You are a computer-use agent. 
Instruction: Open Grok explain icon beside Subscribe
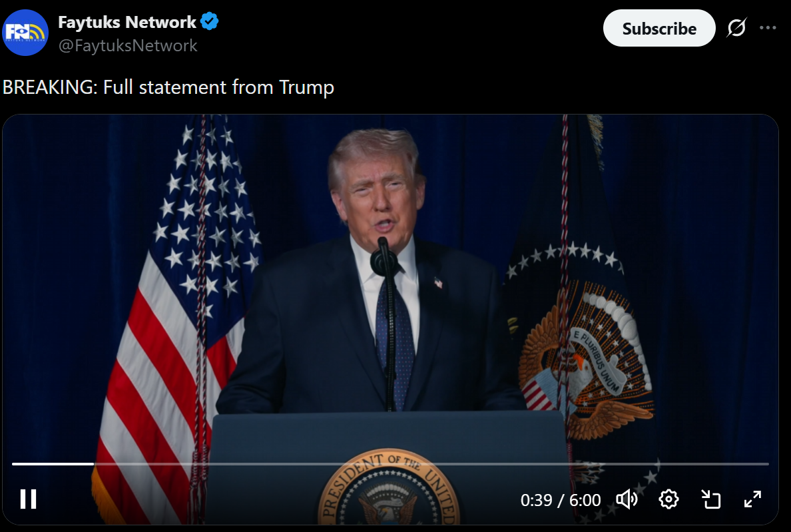(x=736, y=28)
